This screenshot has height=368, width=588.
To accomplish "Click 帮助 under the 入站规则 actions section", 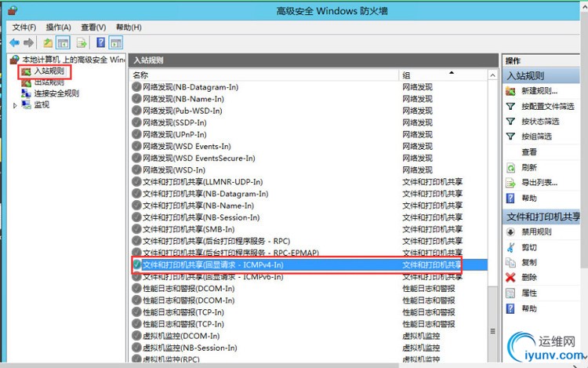I will [528, 198].
